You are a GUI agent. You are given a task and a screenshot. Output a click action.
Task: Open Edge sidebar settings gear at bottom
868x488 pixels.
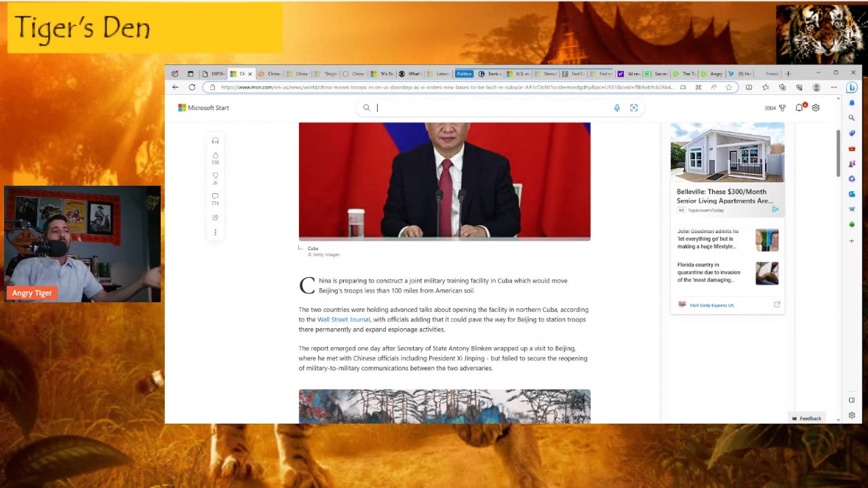pyautogui.click(x=852, y=415)
